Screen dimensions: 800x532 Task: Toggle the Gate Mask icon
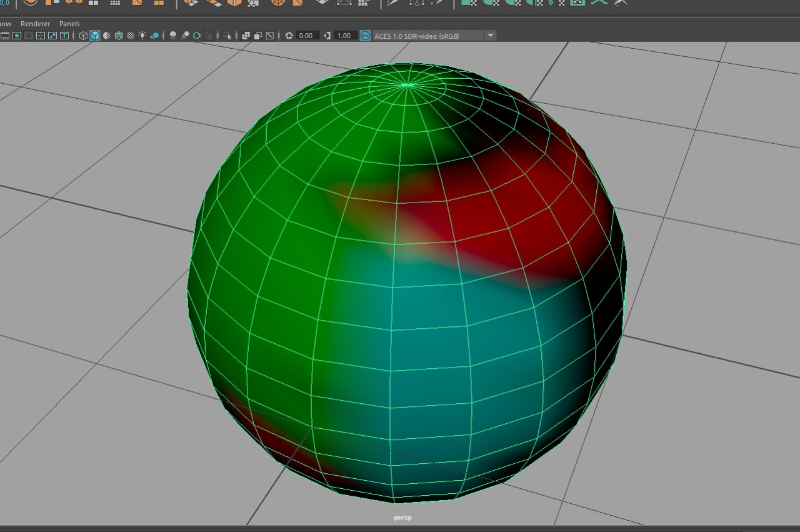pos(29,36)
